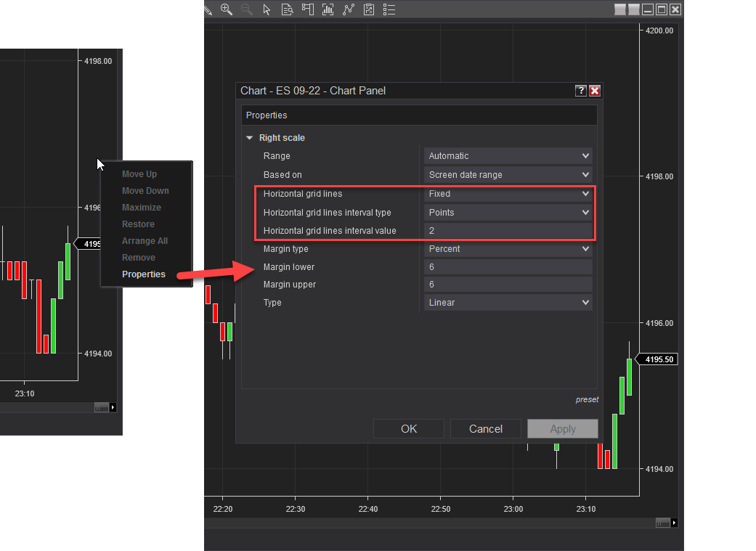Click the second gray link button in title bar
Image resolution: width=756 pixels, height=551 pixels.
coord(634,9)
